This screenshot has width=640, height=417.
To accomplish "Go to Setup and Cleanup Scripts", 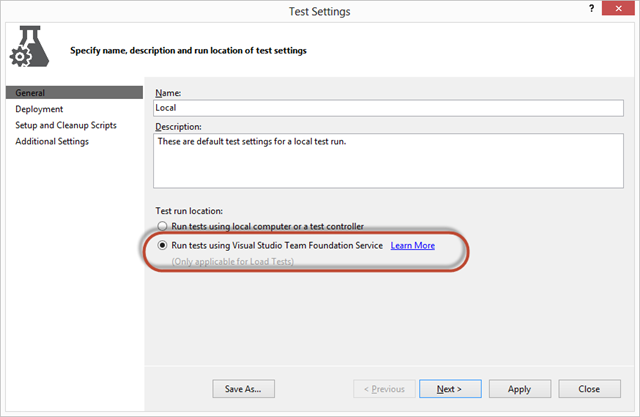I will [66, 125].
